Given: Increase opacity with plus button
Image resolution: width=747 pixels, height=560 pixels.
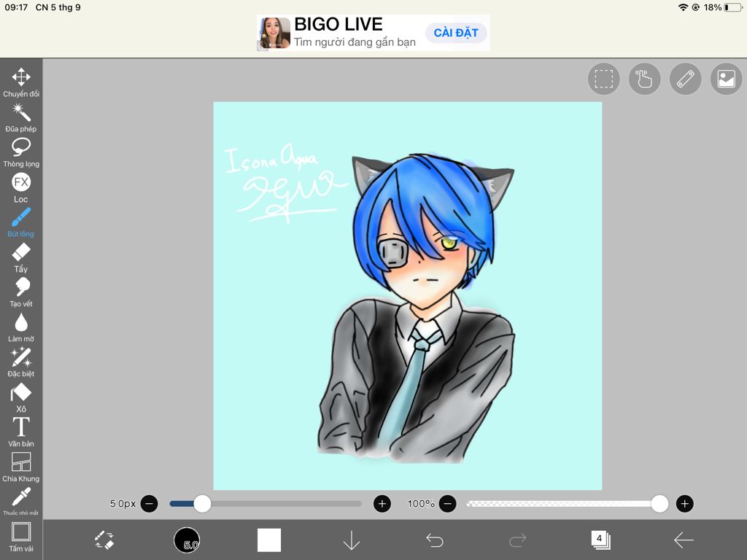Looking at the screenshot, I should [x=684, y=503].
